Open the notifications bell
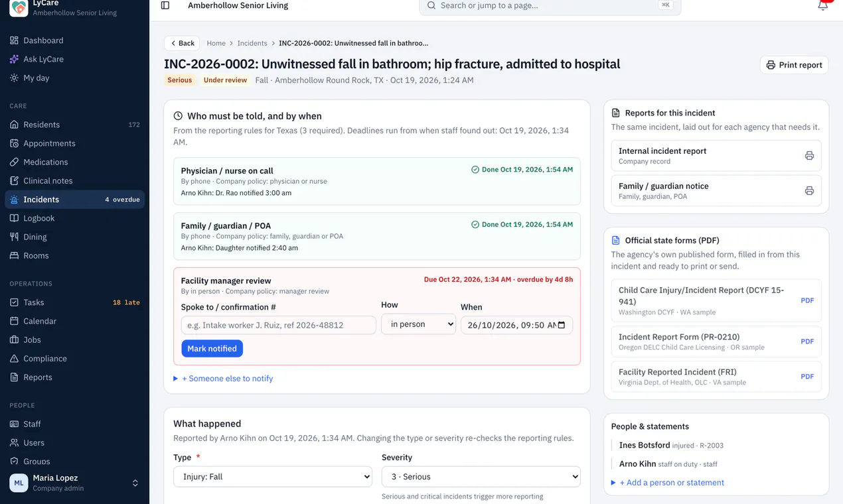This screenshot has height=504, width=843. point(823,5)
